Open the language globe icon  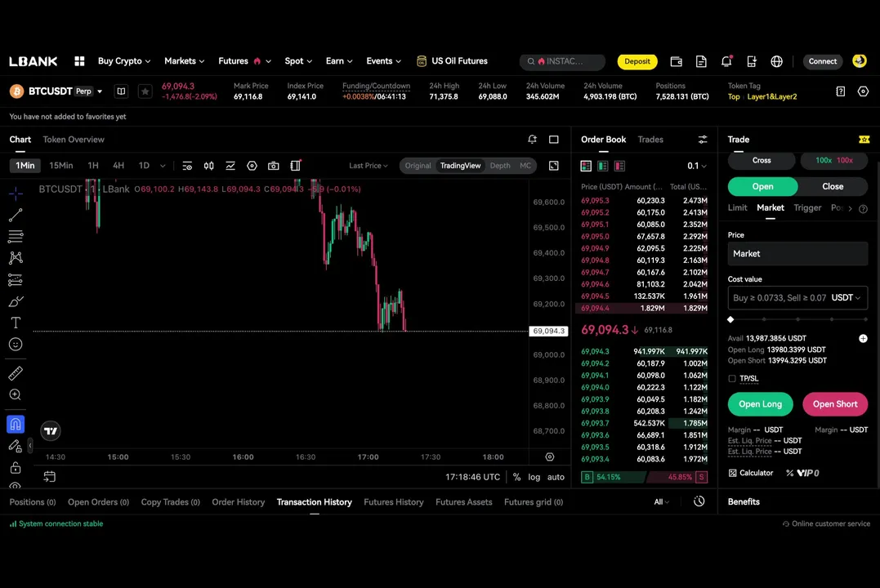tap(777, 61)
